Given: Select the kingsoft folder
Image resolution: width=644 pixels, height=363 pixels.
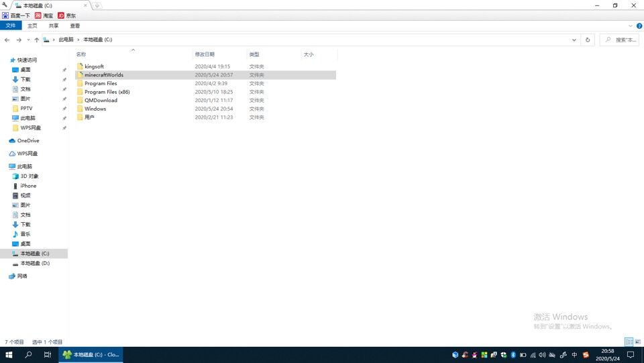Looking at the screenshot, I should coord(94,66).
